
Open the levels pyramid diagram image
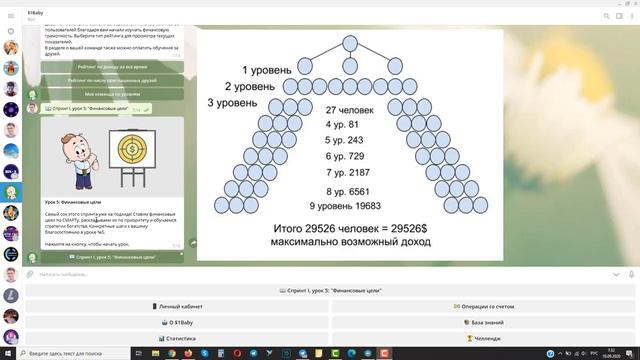coord(350,145)
